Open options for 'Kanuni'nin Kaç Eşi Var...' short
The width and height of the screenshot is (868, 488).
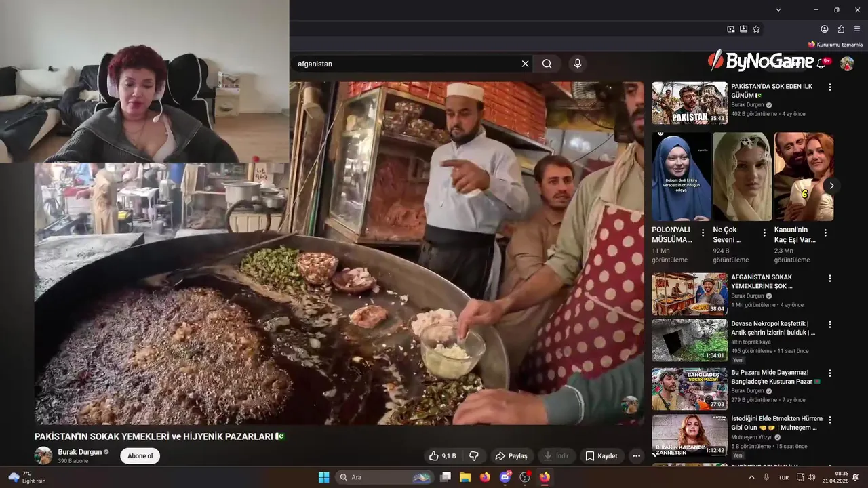click(825, 232)
